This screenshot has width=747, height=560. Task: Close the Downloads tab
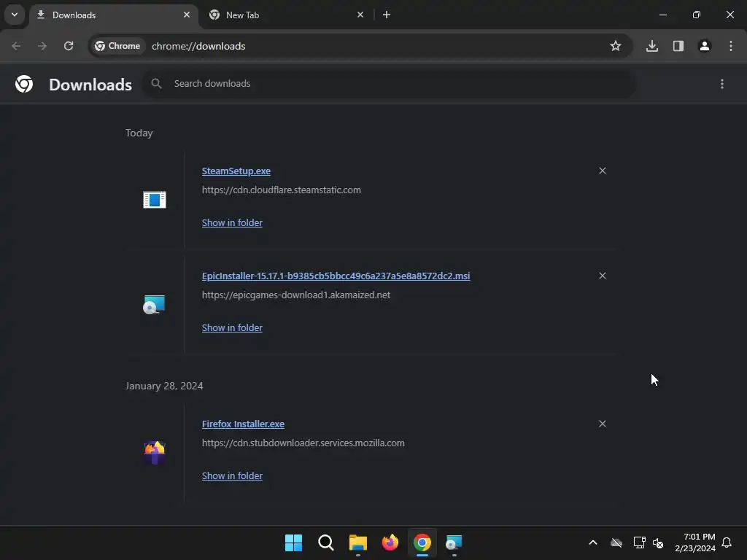point(187,15)
